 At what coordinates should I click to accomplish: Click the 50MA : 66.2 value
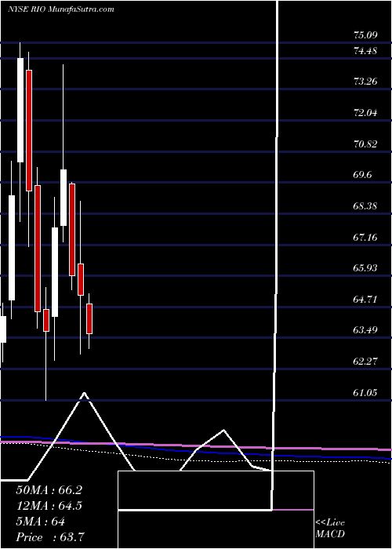tap(49, 490)
